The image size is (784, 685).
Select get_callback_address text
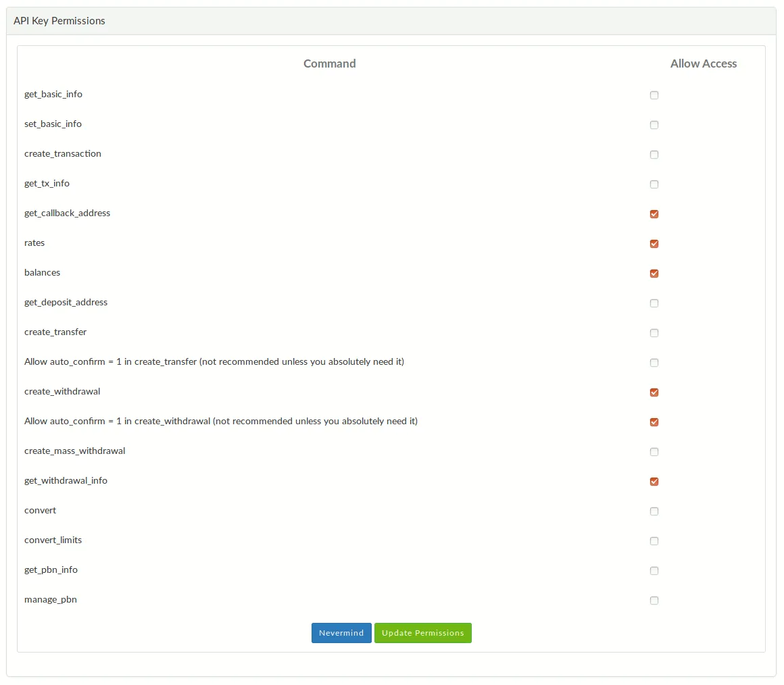coord(67,213)
